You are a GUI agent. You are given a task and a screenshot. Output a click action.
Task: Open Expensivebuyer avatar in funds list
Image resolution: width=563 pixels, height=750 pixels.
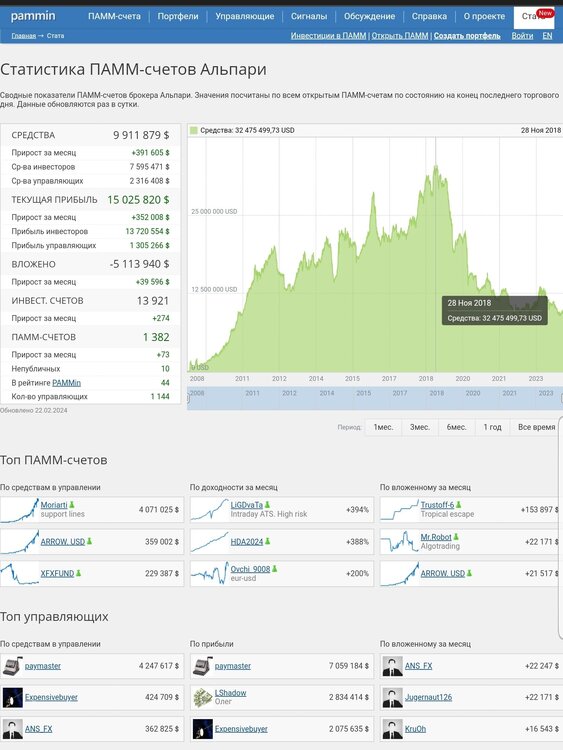[x=12, y=697]
